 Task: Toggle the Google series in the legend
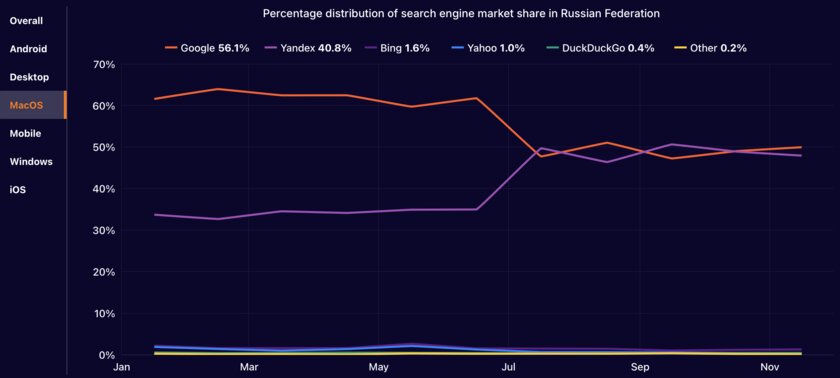207,48
